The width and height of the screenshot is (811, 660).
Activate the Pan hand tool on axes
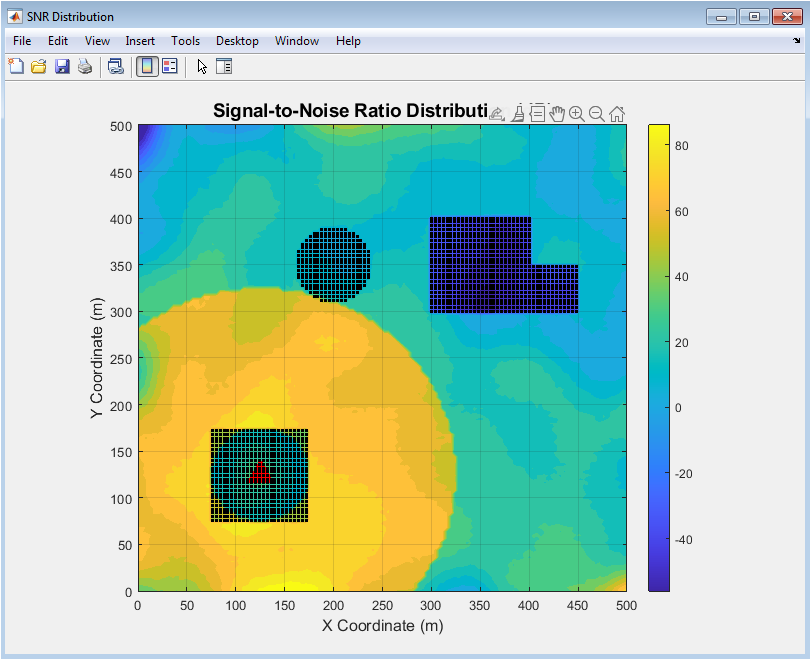557,113
